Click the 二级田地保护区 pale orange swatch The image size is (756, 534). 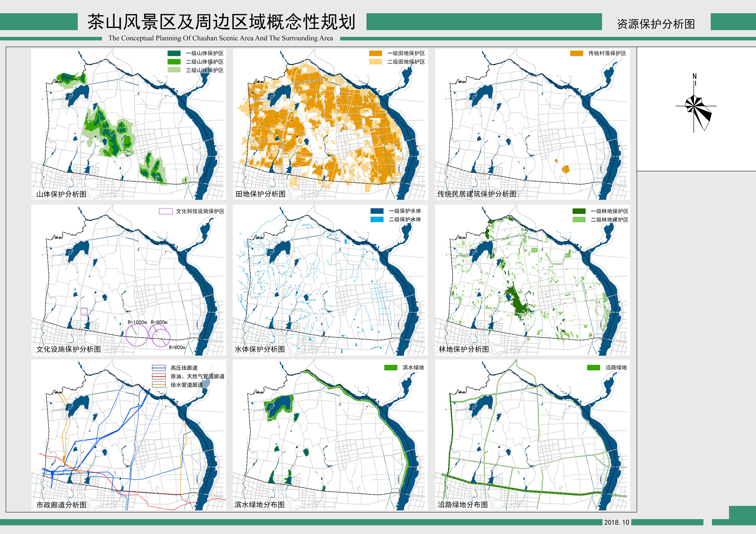[376, 62]
